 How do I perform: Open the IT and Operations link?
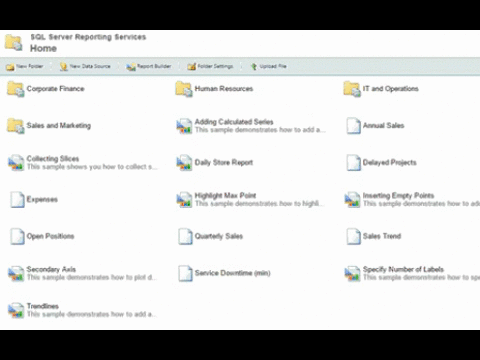pos(390,89)
